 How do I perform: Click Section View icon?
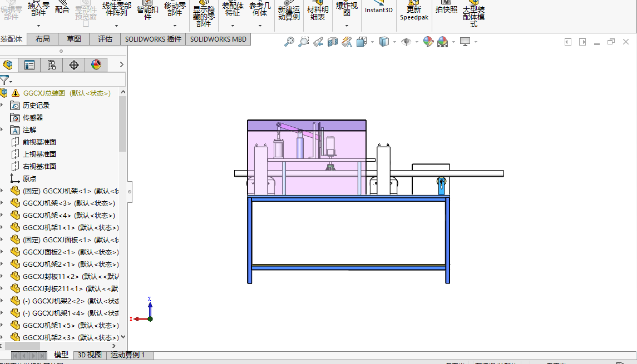pyautogui.click(x=333, y=41)
